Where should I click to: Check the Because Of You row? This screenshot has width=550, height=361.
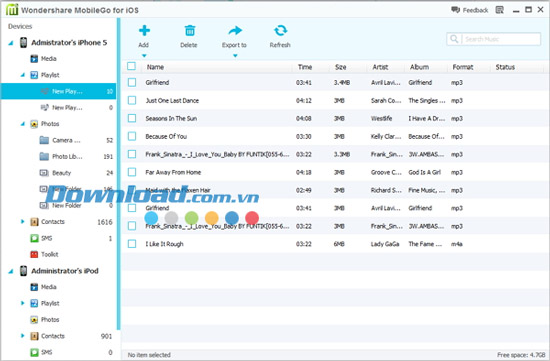click(x=132, y=136)
